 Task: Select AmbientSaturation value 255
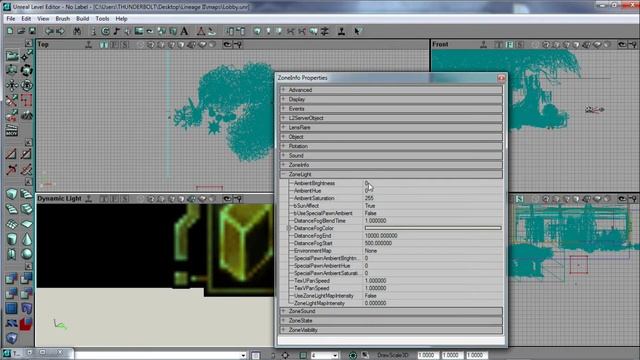369,198
